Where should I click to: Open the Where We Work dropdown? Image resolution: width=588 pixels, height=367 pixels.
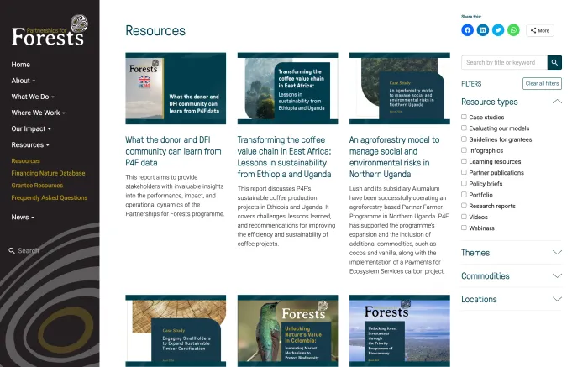[x=38, y=113]
